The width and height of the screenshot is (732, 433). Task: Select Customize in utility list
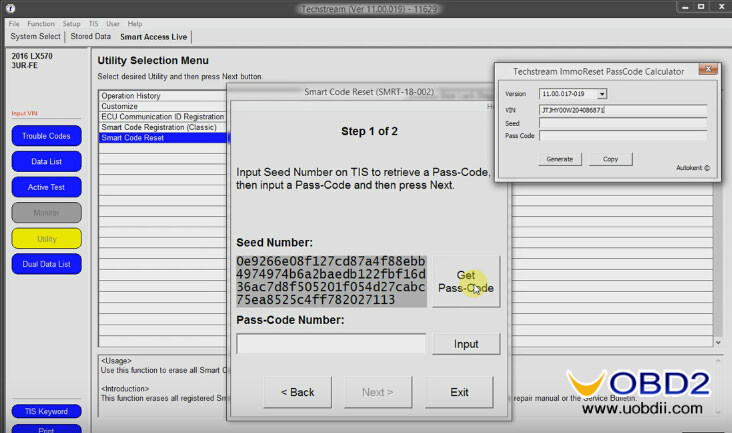[x=162, y=106]
